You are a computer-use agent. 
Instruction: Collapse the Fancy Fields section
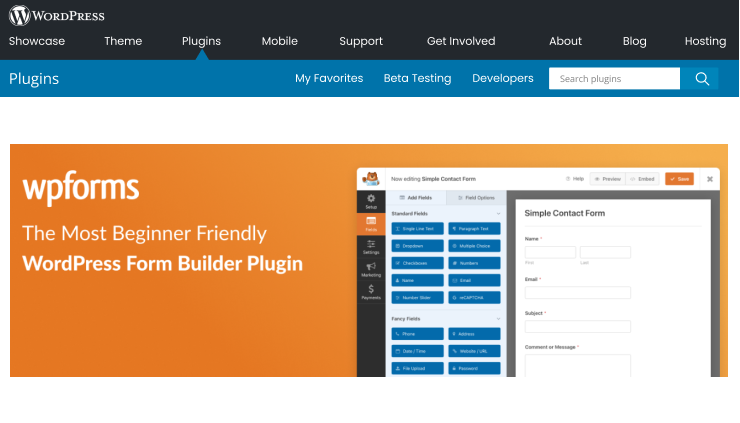(x=498, y=319)
